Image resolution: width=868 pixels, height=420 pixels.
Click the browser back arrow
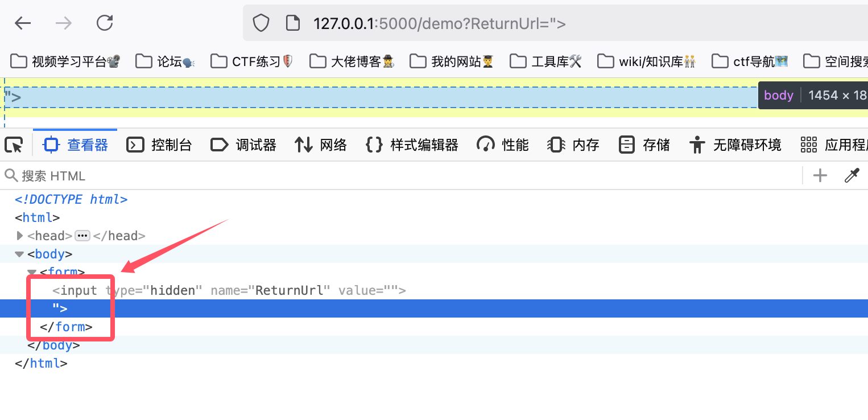[23, 23]
